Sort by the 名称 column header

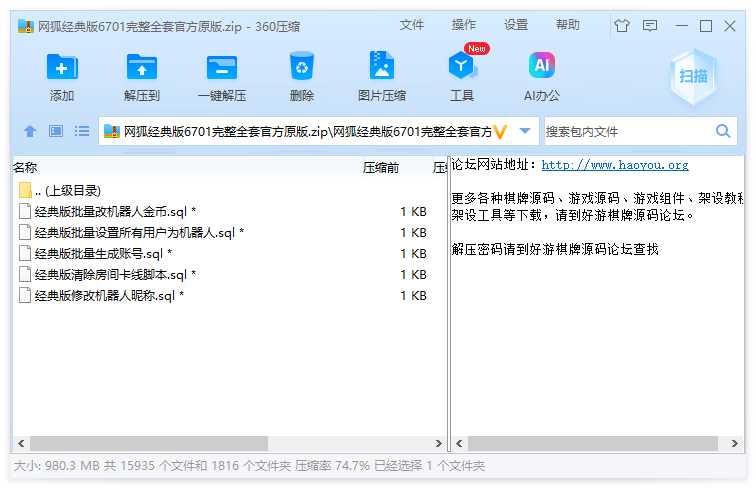(25, 168)
